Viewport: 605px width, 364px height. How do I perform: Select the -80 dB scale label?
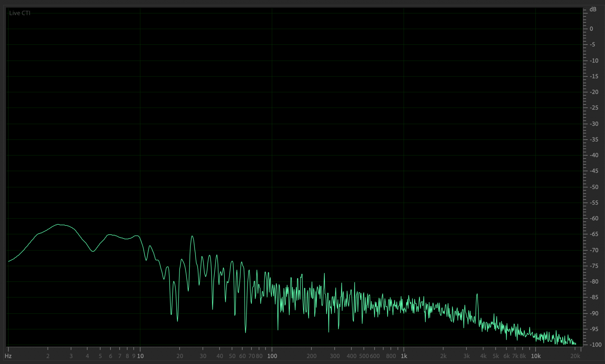click(x=594, y=282)
